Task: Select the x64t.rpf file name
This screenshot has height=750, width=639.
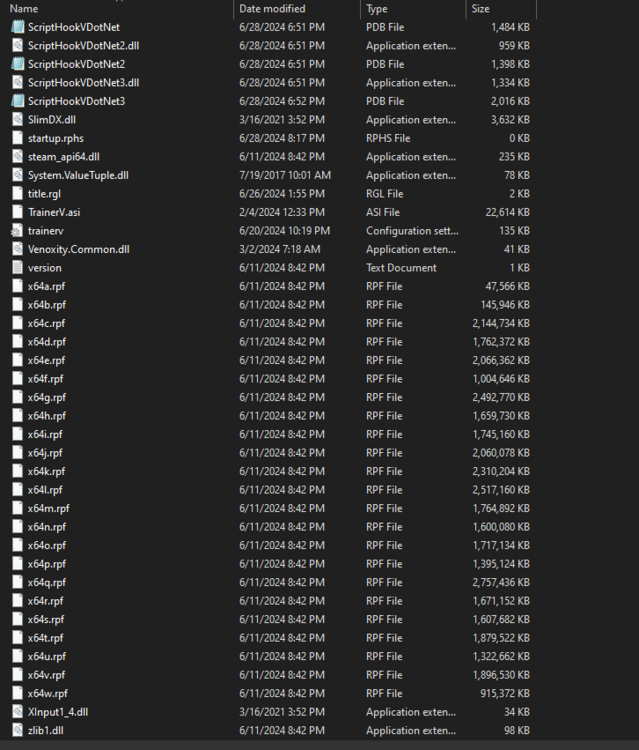Action: [x=45, y=638]
